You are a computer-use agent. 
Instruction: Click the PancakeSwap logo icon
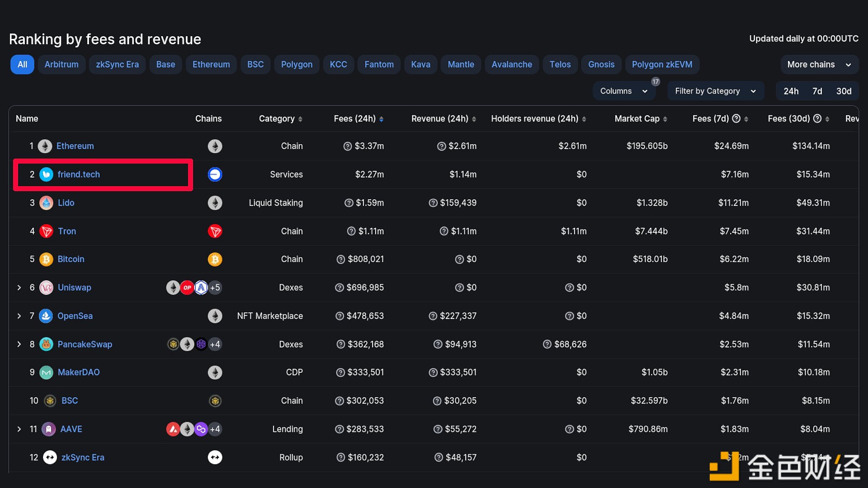(x=46, y=344)
